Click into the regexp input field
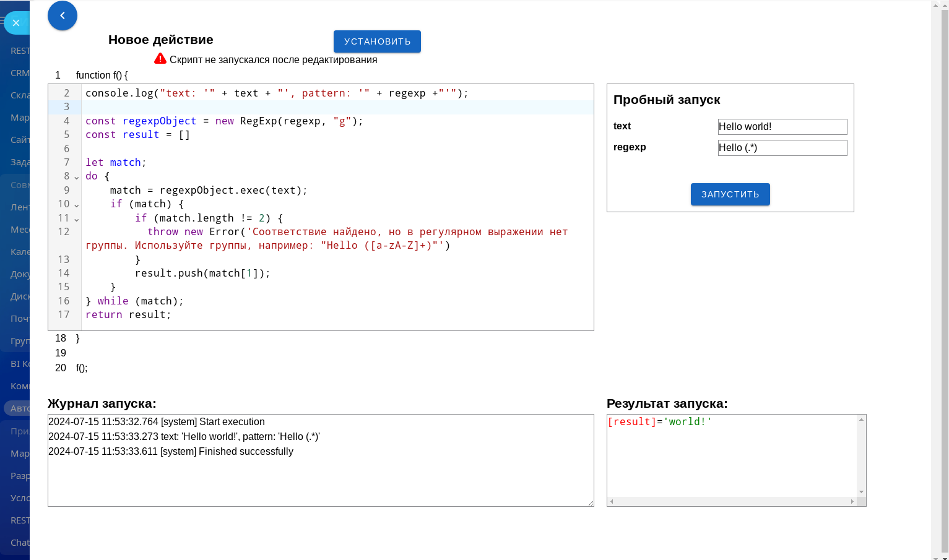Screen dimensions: 949x560 click(782, 148)
